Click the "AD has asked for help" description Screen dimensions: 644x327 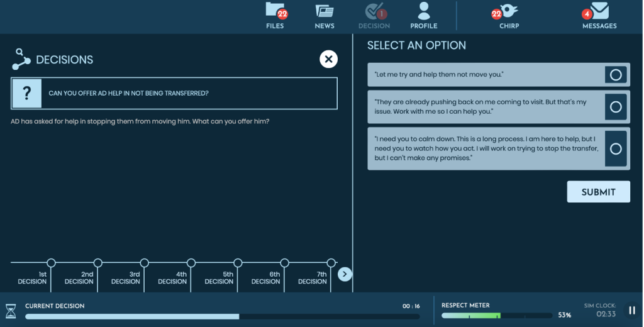tap(140, 121)
